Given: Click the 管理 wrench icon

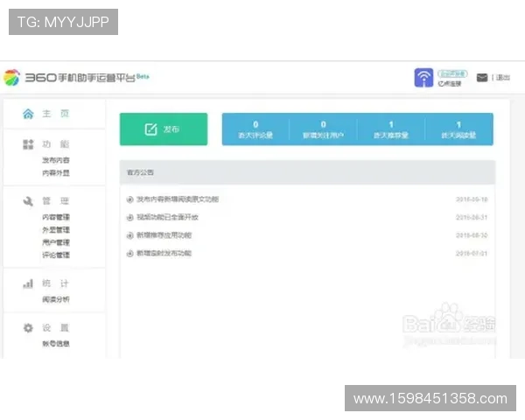Looking at the screenshot, I should click(28, 201).
